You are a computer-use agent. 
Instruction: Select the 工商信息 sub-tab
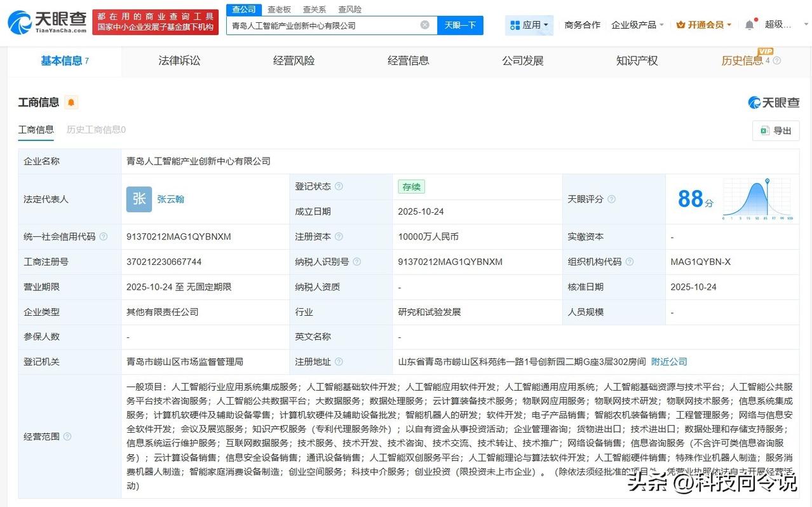coord(36,130)
